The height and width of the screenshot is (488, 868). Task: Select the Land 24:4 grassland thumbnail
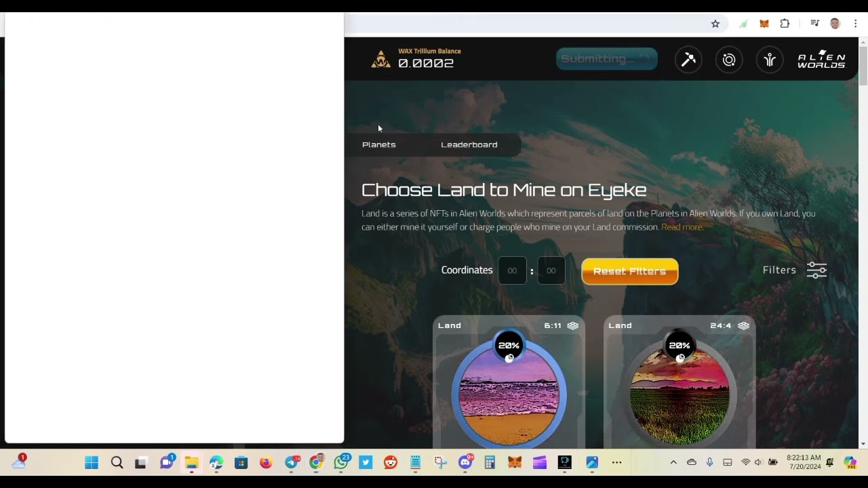679,396
